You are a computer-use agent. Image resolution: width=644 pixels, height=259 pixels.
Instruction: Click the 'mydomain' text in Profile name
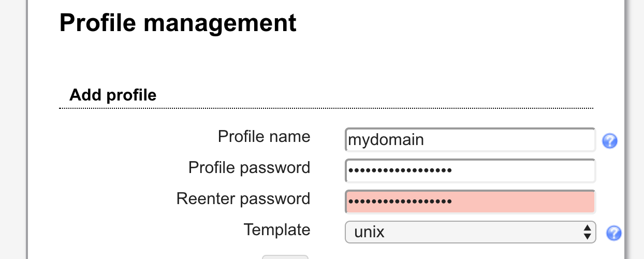386,140
